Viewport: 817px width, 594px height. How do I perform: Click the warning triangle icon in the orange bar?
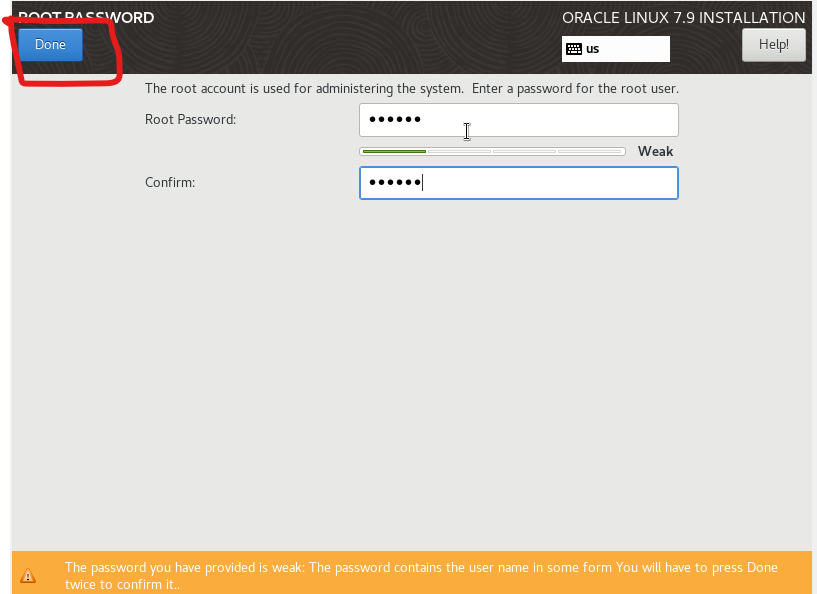tap(28, 576)
